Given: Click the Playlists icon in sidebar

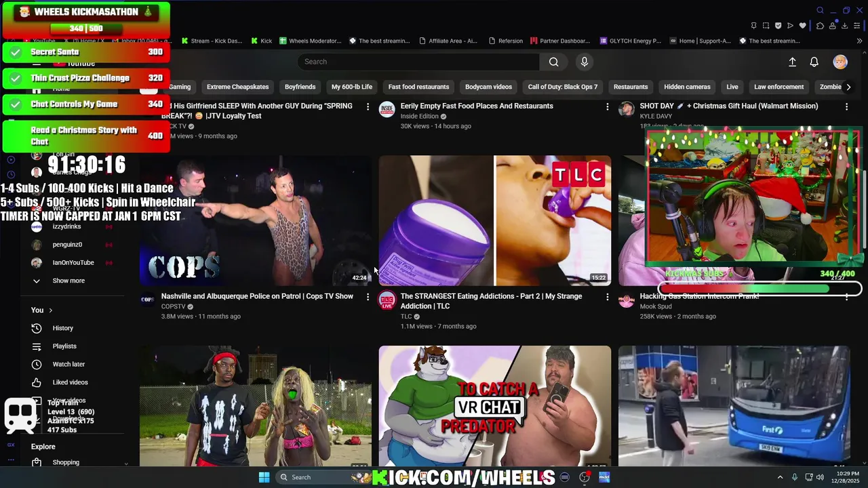Looking at the screenshot, I should 37,346.
